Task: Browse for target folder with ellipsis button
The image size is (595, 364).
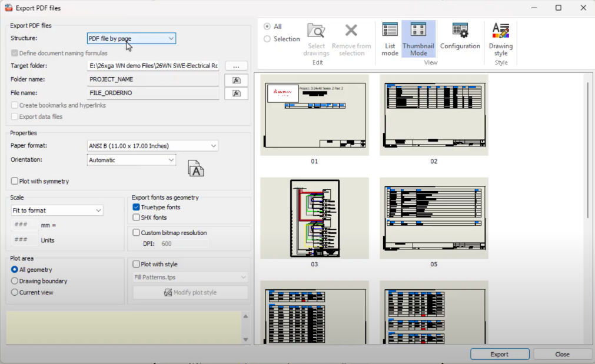Action: tap(236, 66)
